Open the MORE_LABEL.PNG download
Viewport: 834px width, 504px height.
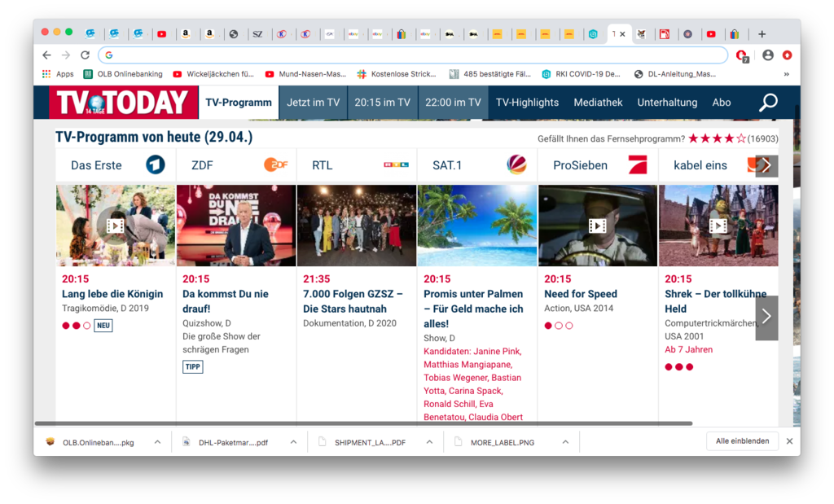pos(496,442)
